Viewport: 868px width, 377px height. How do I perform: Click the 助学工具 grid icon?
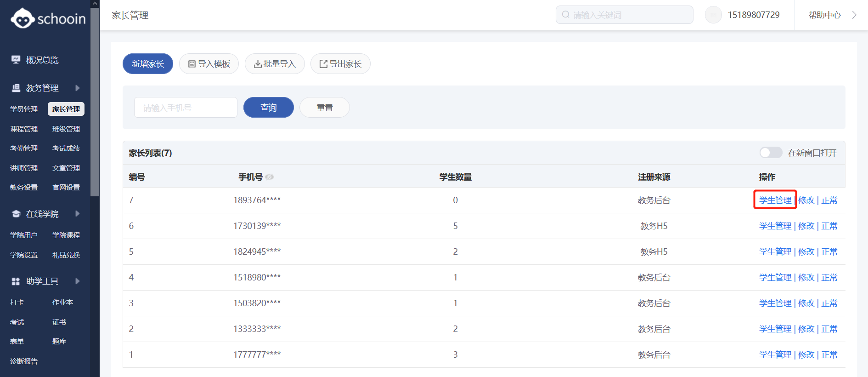[x=16, y=281]
